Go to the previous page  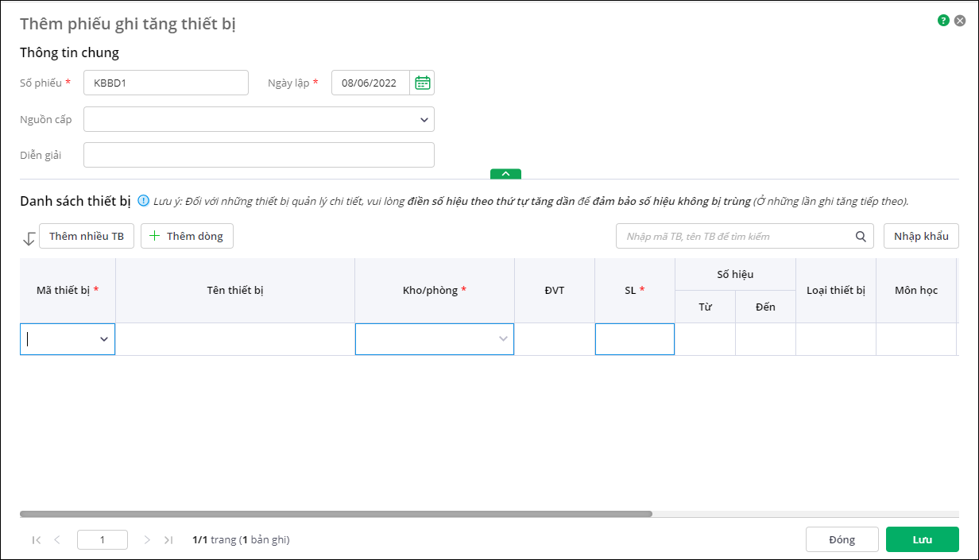[57, 540]
